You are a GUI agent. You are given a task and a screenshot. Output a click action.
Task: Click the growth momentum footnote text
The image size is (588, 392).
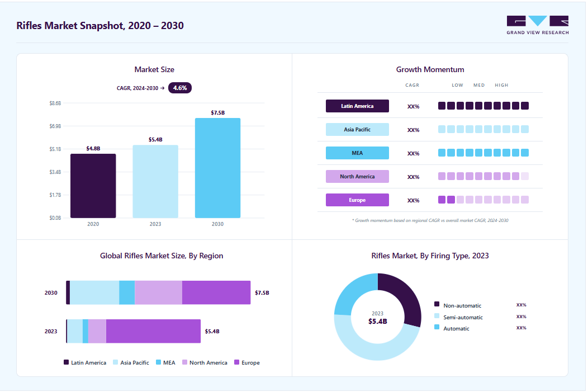click(x=430, y=220)
